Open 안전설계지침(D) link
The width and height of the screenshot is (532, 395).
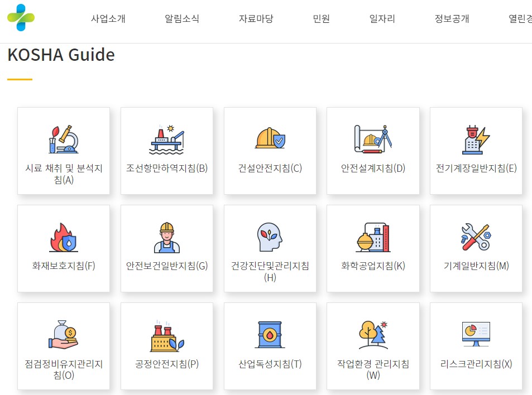pos(373,168)
